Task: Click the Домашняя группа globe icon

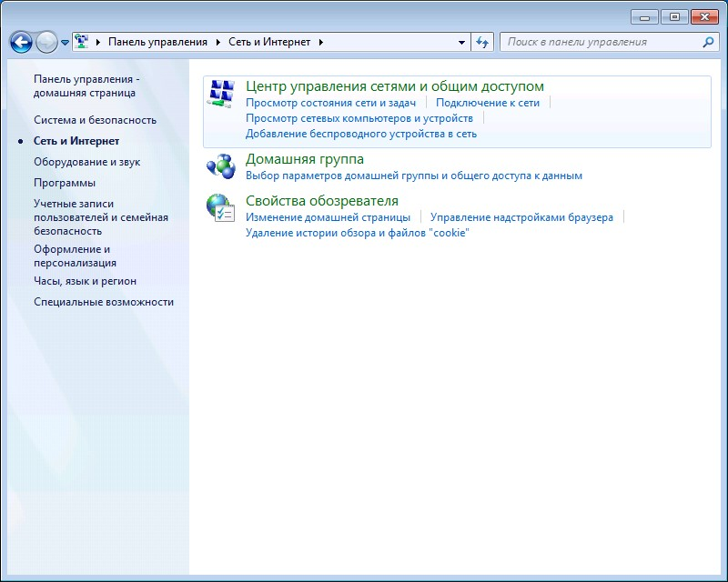Action: [221, 167]
